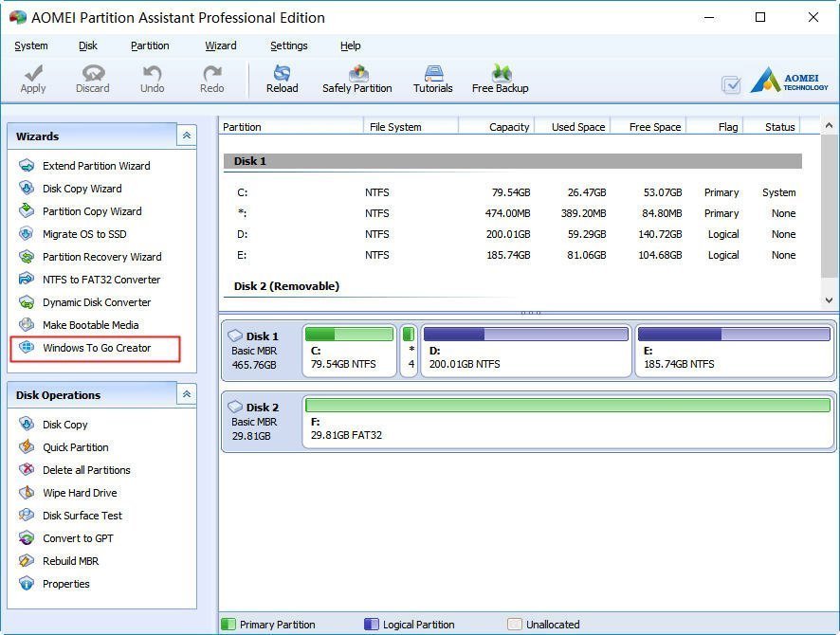This screenshot has width=840, height=635.
Task: Click the Apply checkmark toolbar icon
Action: [33, 74]
